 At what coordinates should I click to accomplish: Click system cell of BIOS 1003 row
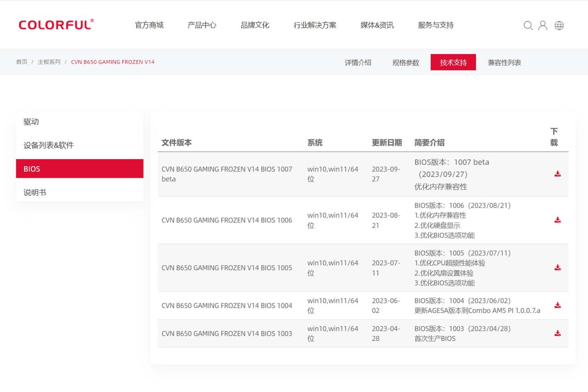click(333, 333)
